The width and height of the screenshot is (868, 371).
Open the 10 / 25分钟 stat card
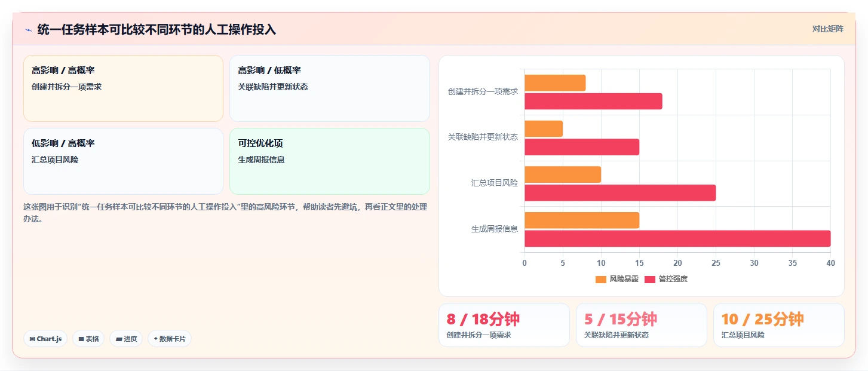[779, 325]
